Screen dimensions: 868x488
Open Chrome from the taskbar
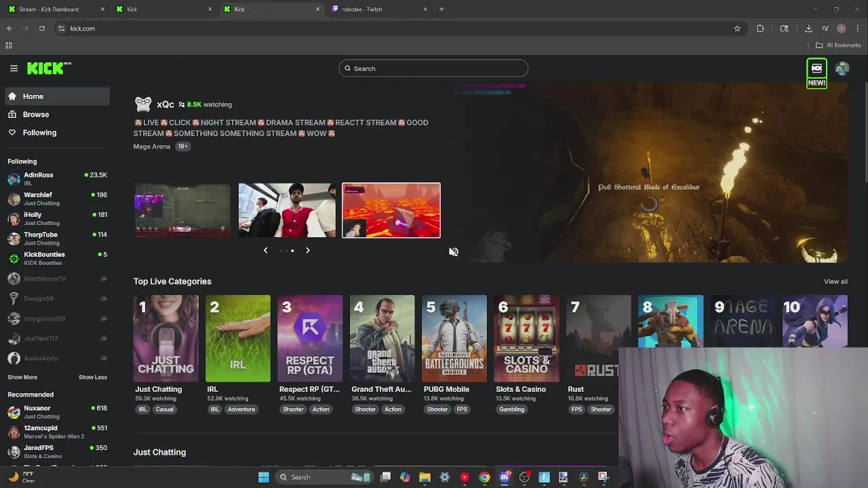tap(484, 477)
